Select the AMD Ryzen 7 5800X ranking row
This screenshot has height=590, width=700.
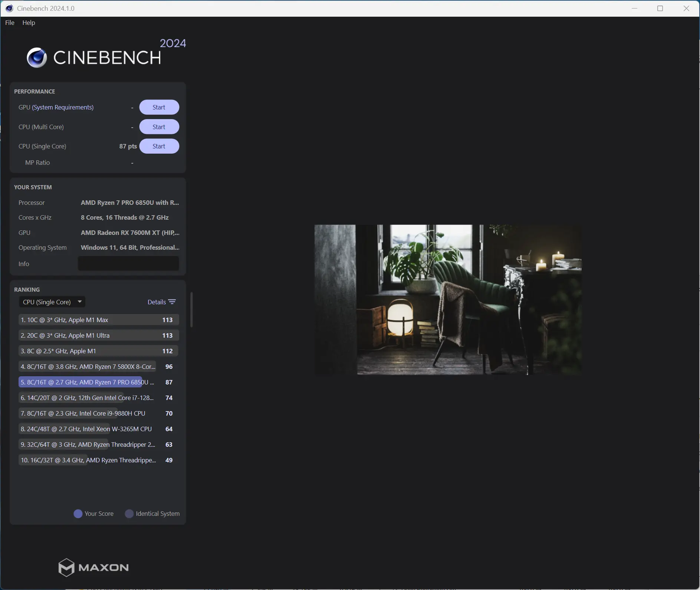pos(99,367)
